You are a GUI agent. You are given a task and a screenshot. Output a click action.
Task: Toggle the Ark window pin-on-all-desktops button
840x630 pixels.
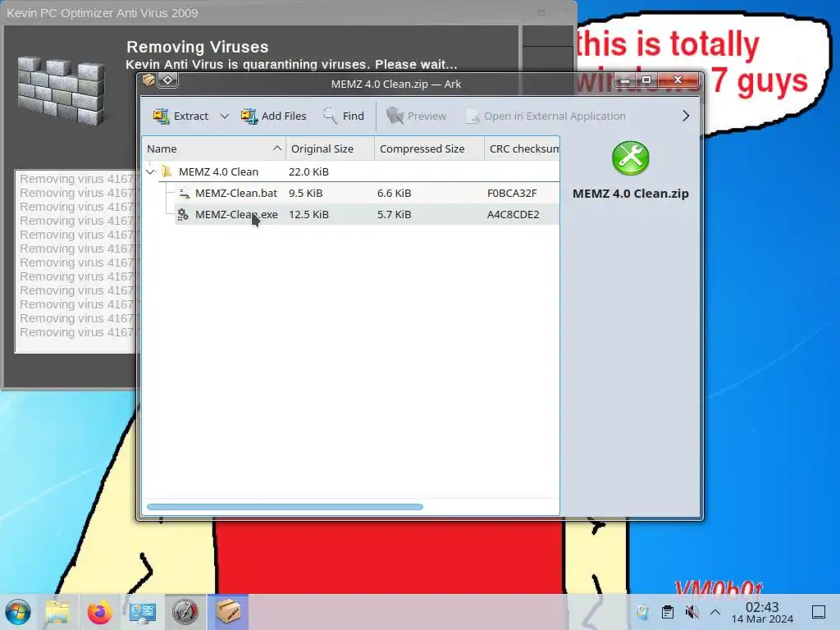(167, 80)
